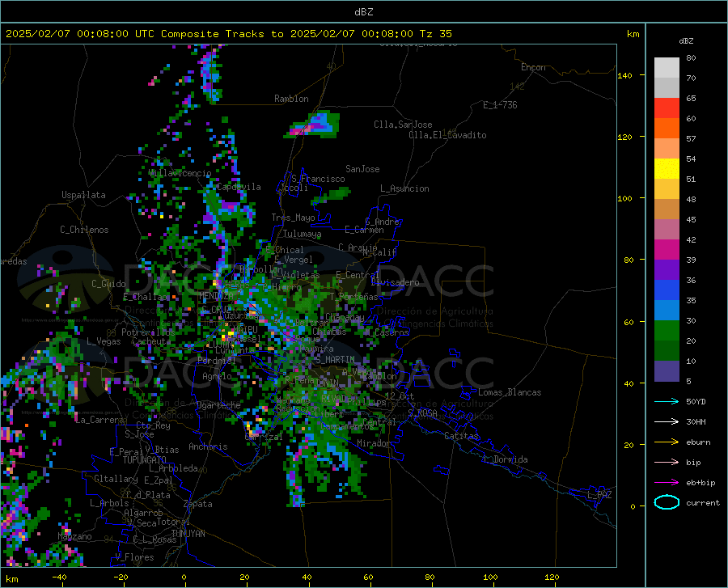Click the pink bip arrow legend icon

coord(667,463)
